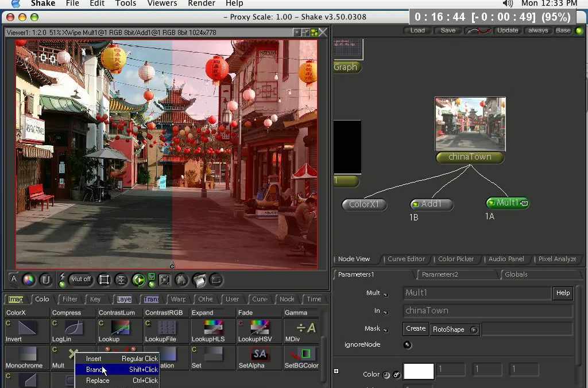The height and width of the screenshot is (388, 588).
Task: Click the viewer home view icon
Action: (181, 280)
